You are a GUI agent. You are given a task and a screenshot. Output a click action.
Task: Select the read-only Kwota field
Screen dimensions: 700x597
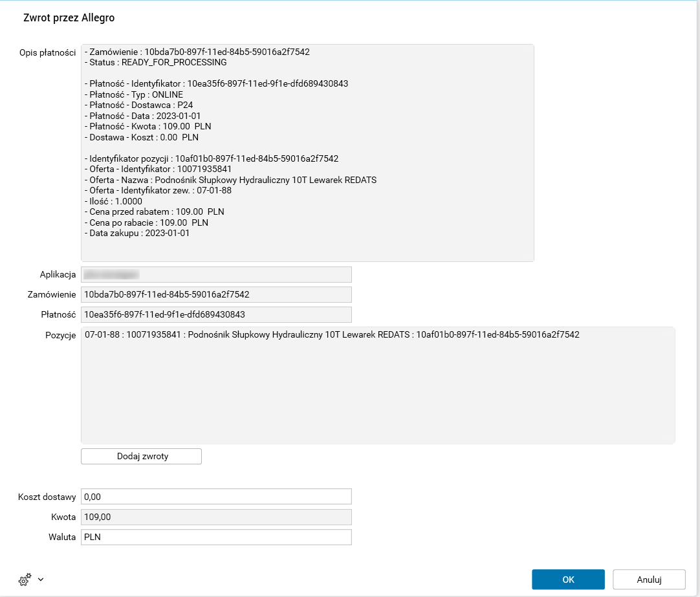[215, 517]
